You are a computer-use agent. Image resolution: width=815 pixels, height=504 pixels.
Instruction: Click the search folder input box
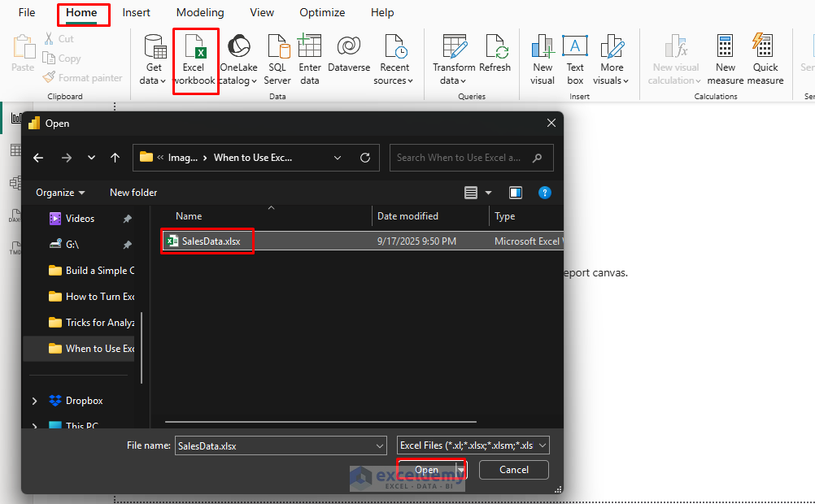pyautogui.click(x=472, y=158)
